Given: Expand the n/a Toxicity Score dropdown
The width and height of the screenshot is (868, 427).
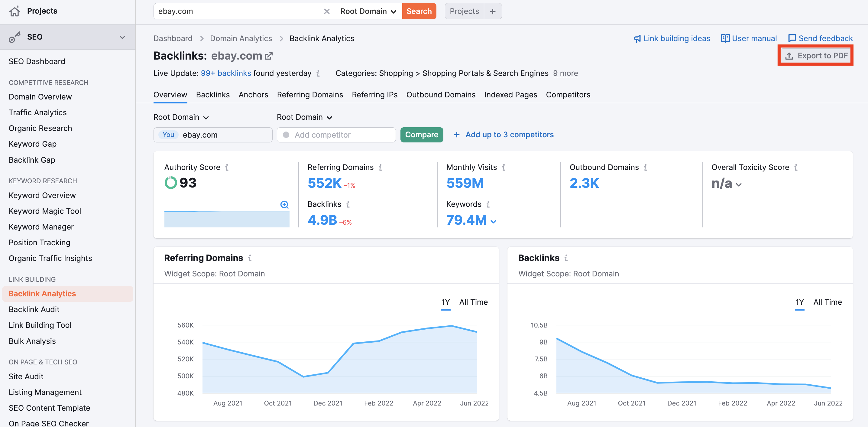Looking at the screenshot, I should tap(739, 185).
